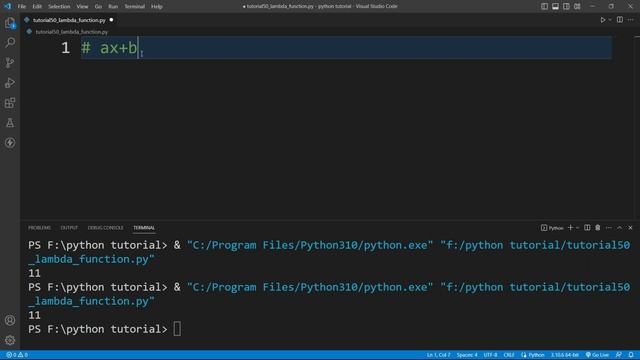
Task: Focus the terminal prompt cursor
Action: click(x=177, y=329)
